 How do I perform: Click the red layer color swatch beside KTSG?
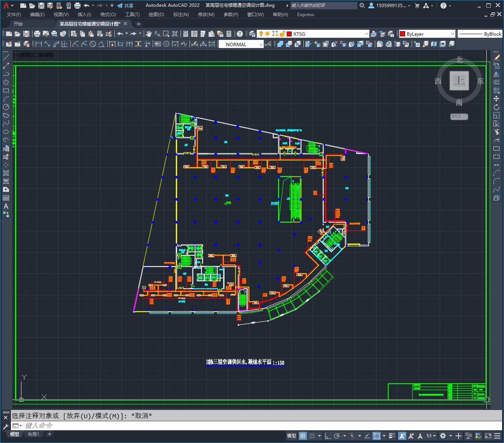289,34
